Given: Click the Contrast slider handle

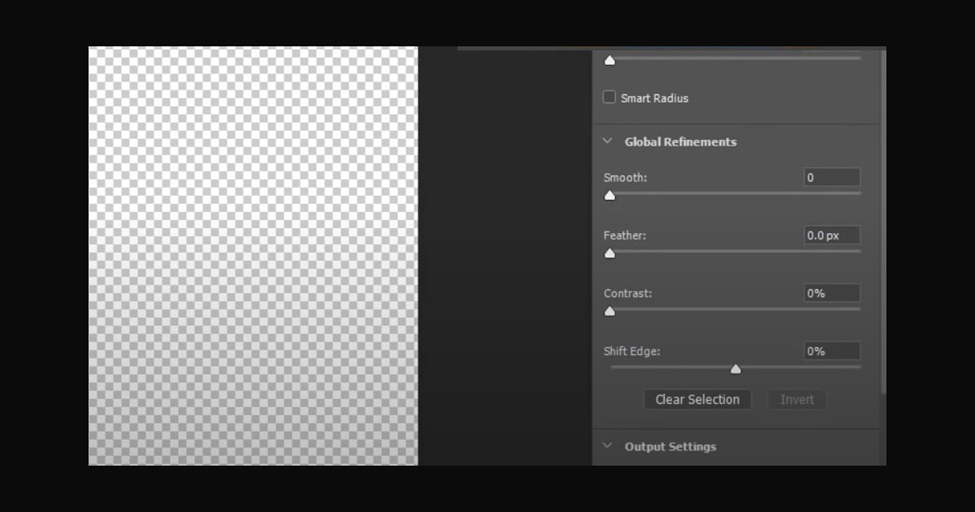Looking at the screenshot, I should pos(610,311).
